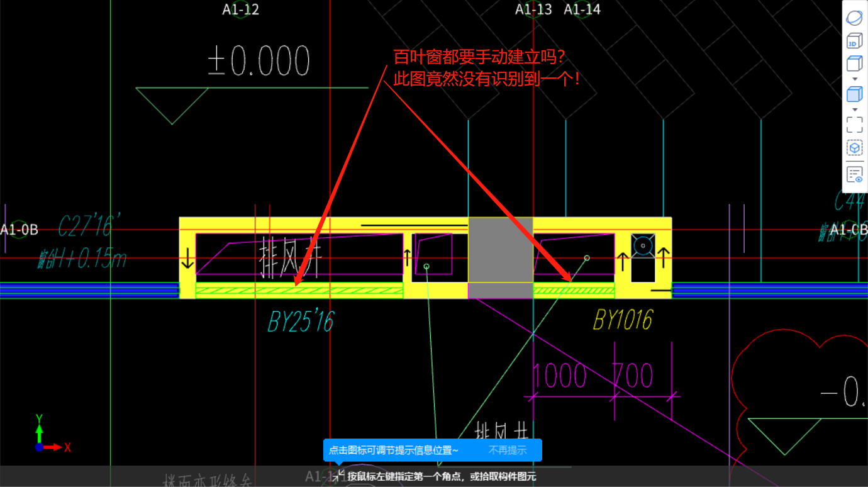
Task: Select the green hatched louver above BY1016
Action: pyautogui.click(x=574, y=290)
